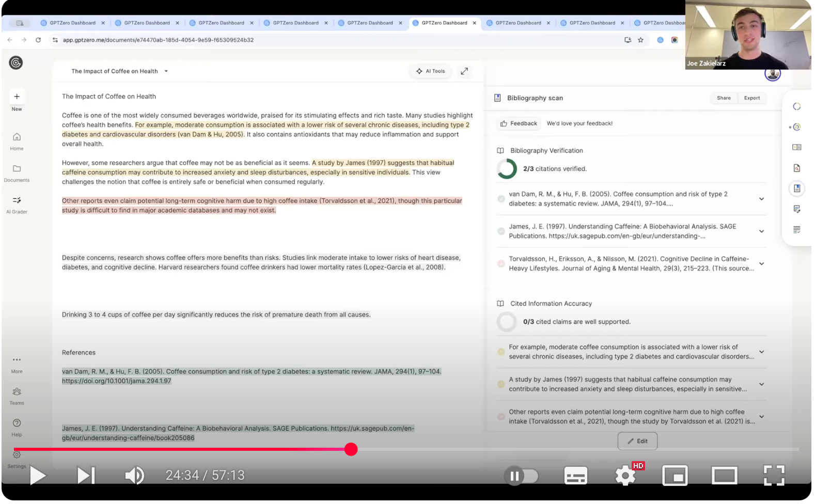Reload the page
Viewport: 815px width, 504px height.
pyautogui.click(x=38, y=40)
